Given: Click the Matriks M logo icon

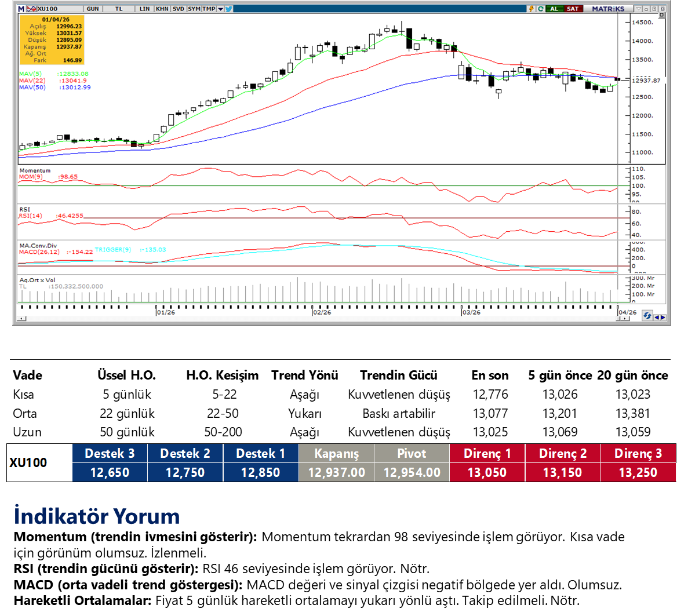Looking at the screenshot, I should [x=21, y=9].
